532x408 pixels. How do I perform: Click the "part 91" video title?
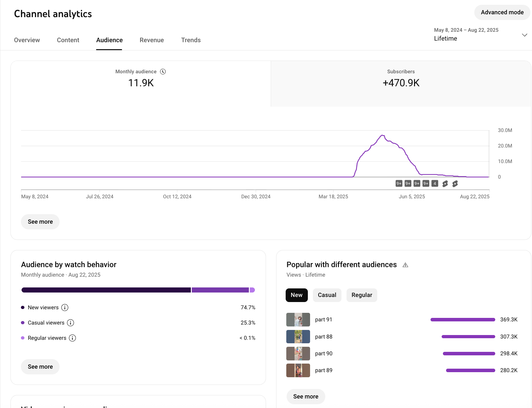(324, 320)
